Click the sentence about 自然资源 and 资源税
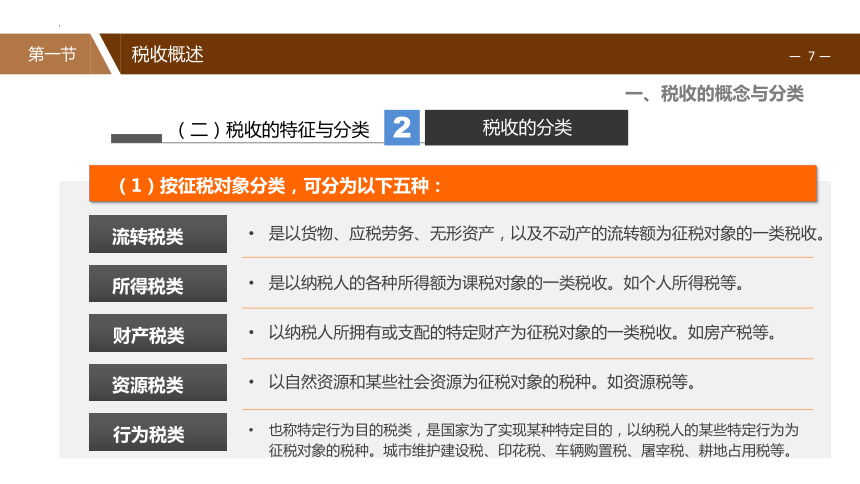This screenshot has width=860, height=484. (x=482, y=382)
